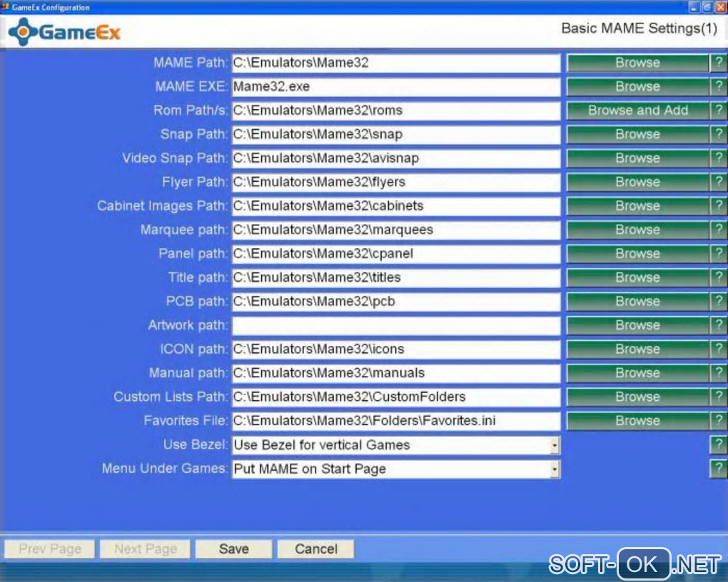
Task: Click into the Snap Path field
Action: coord(396,134)
